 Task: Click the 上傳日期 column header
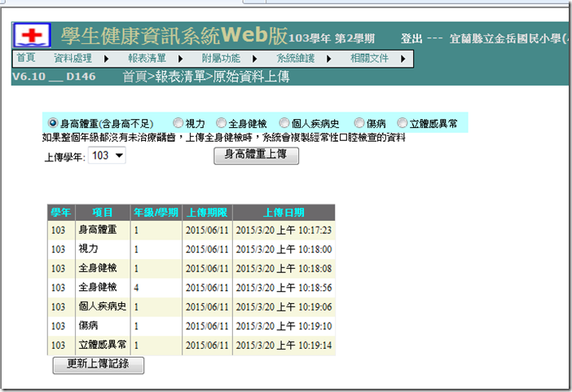(284, 213)
